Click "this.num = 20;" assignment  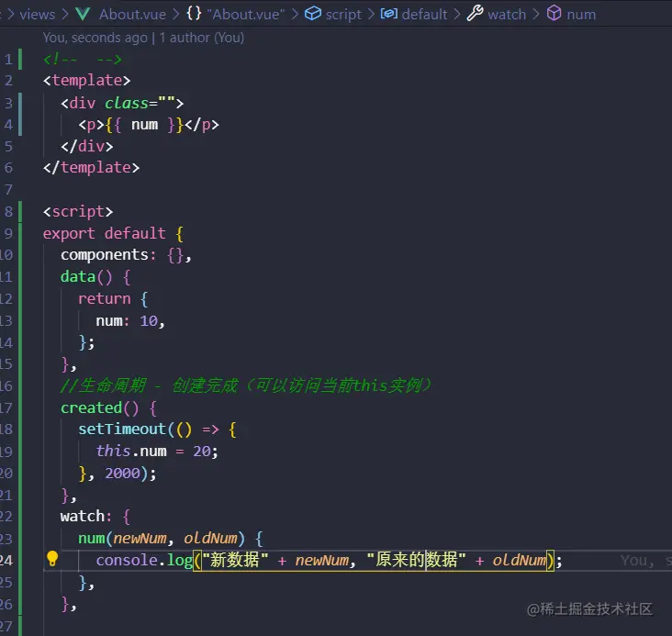(157, 451)
